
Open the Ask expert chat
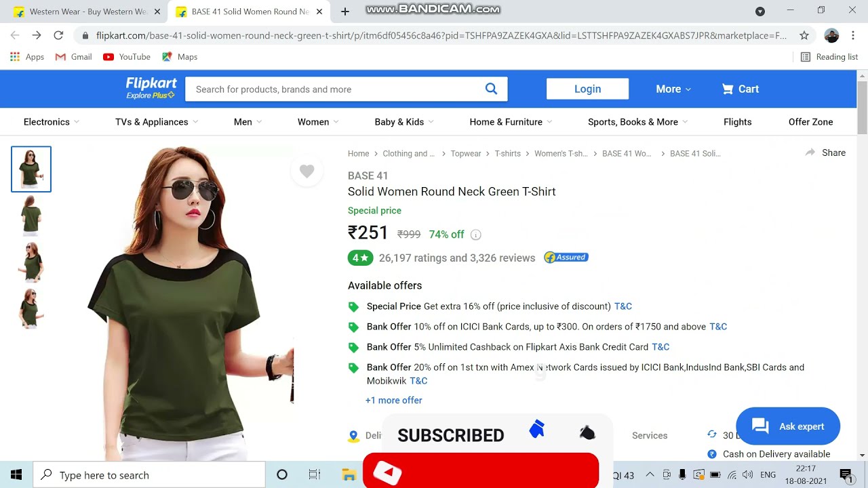point(788,426)
